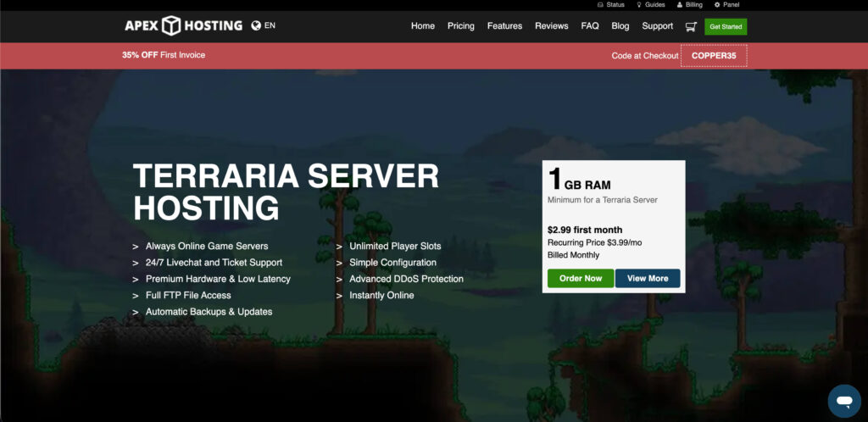Open the FAQ page
Screen dimensions: 868x422
[x=590, y=26]
